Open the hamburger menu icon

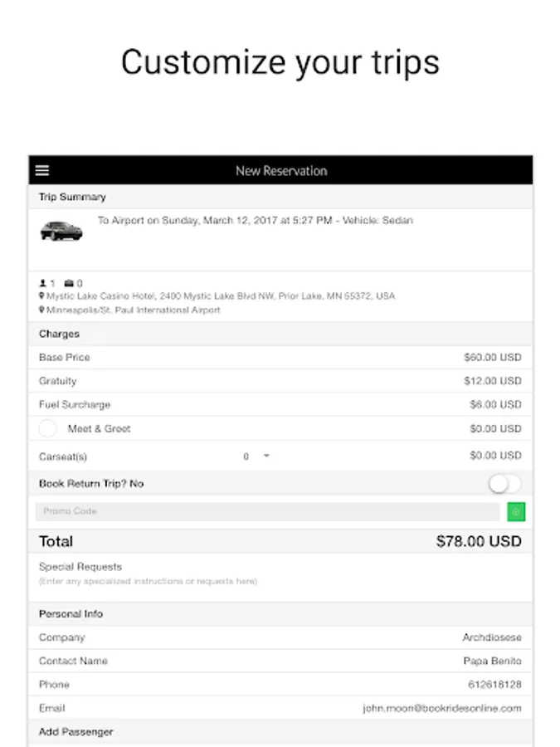(x=42, y=171)
